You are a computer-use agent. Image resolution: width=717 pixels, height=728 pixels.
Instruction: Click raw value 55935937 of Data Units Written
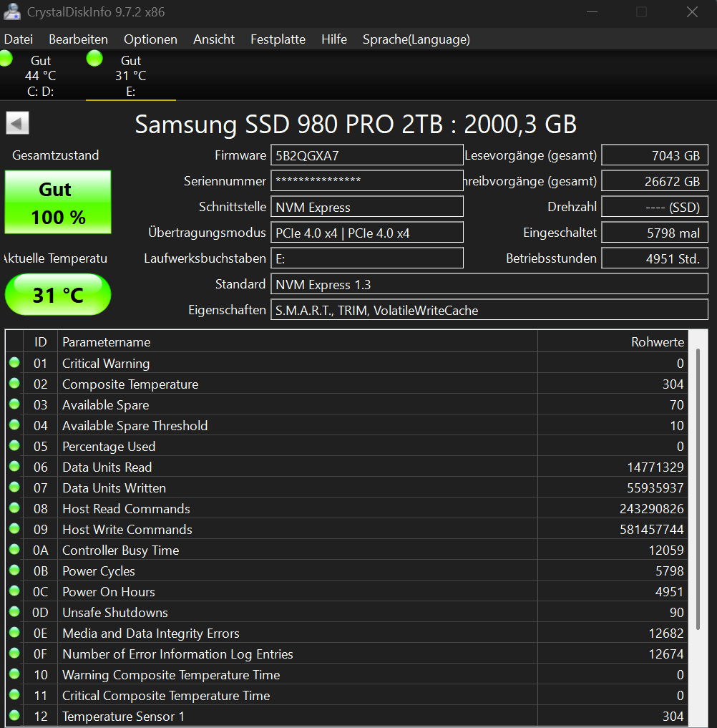[655, 488]
